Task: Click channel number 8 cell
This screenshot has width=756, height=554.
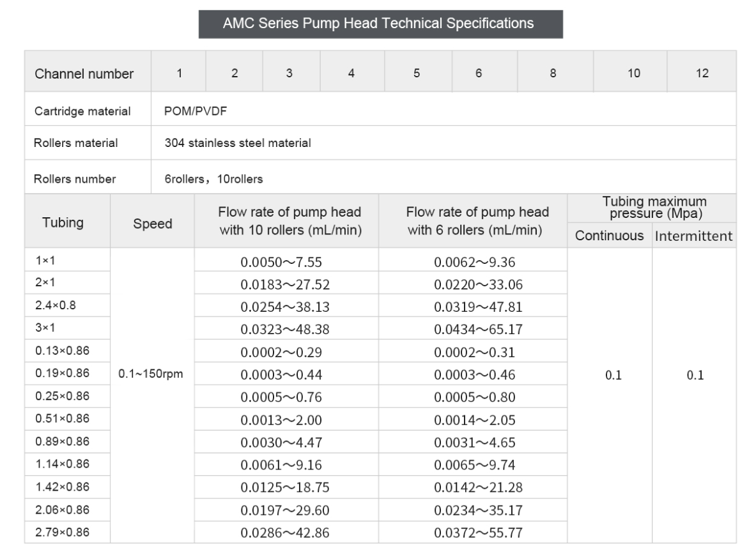Action: [555, 72]
